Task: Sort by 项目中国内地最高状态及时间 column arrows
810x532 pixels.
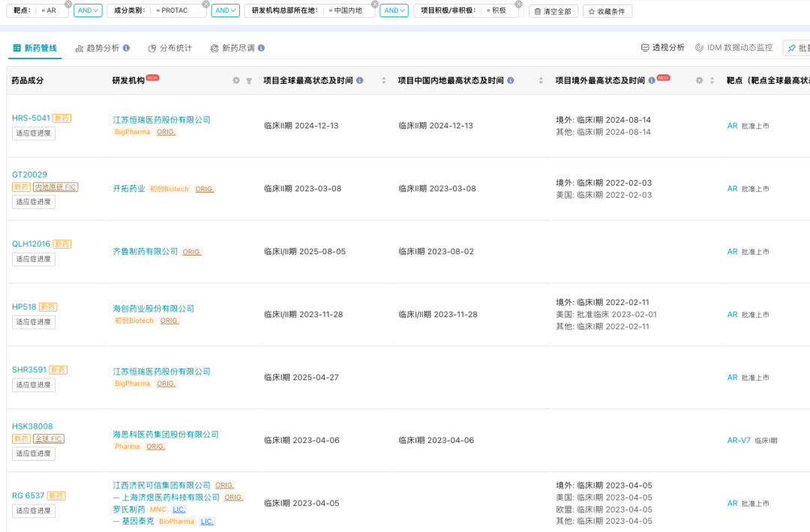Action: coord(541,80)
